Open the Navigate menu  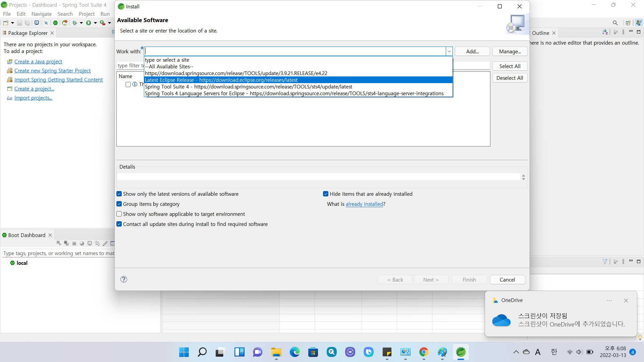41,14
